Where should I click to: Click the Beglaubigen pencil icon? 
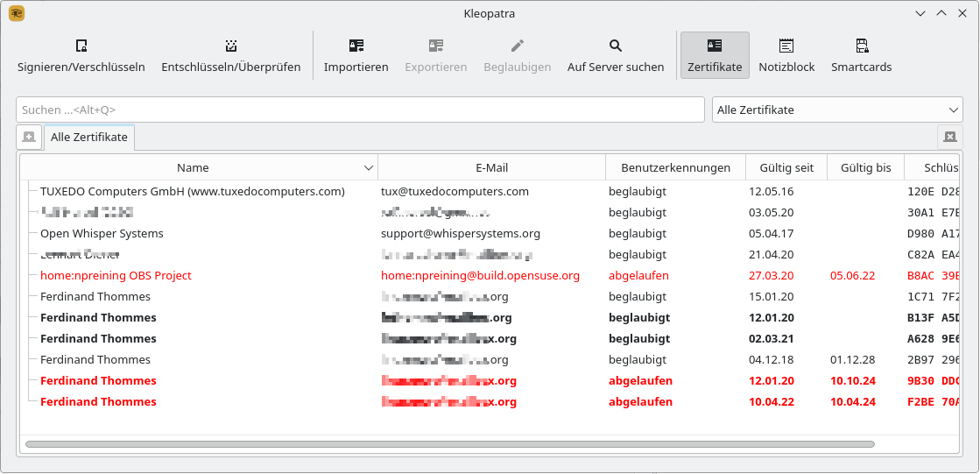pyautogui.click(x=518, y=46)
